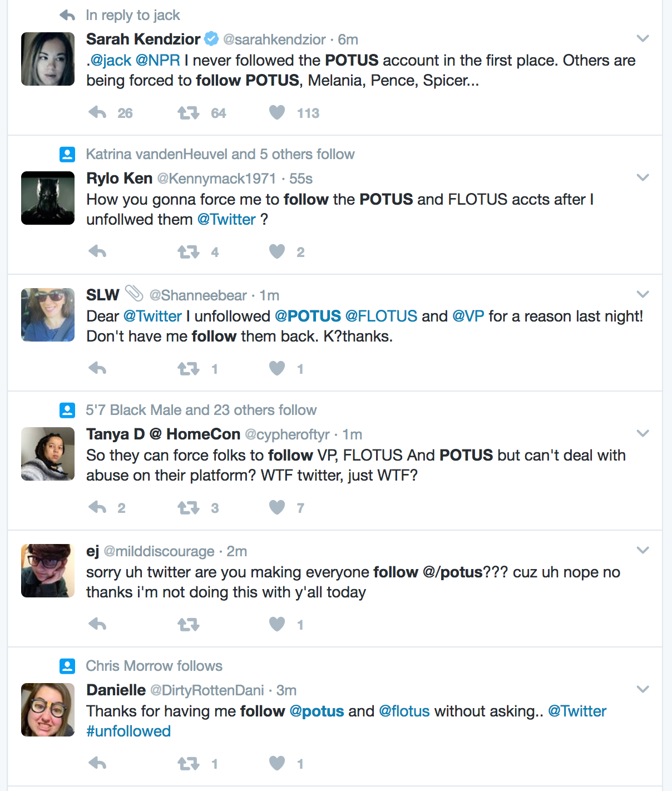Like the tweet from SLW
This screenshot has height=791, width=672.
pyautogui.click(x=277, y=368)
